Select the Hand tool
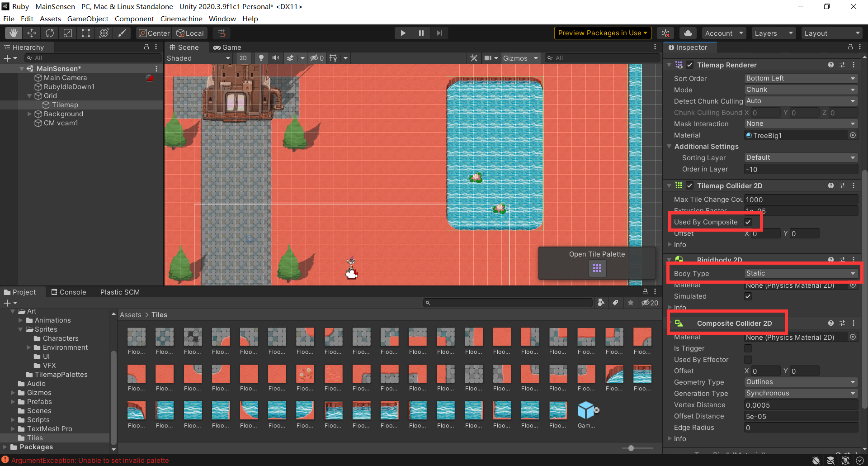868x466 pixels. point(13,33)
